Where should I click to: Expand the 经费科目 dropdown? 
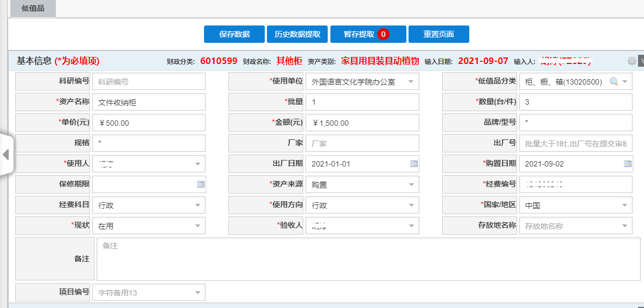coord(196,206)
